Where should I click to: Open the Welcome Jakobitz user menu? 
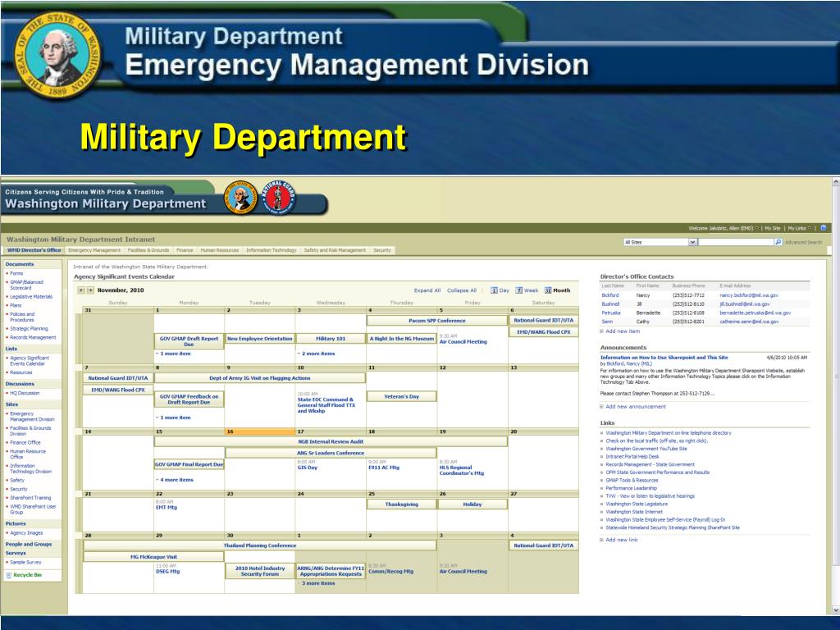[x=724, y=228]
